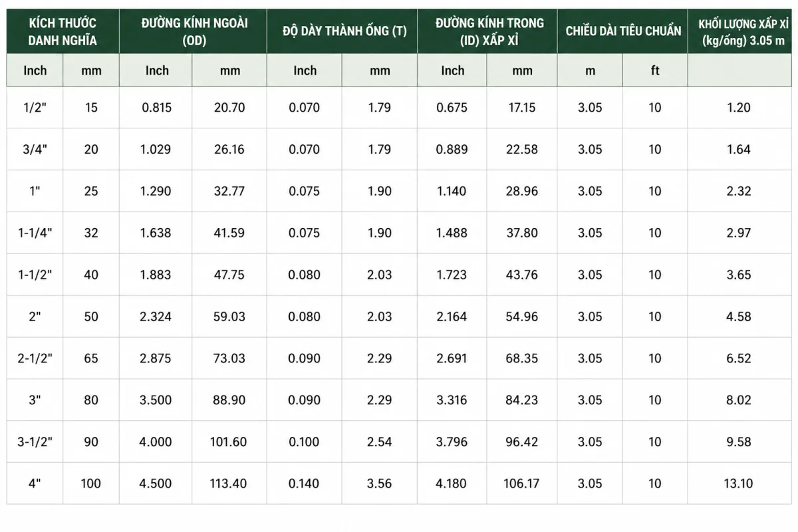Image resolution: width=798 pixels, height=532 pixels.
Task: Select the 0.140 wall thickness cell
Action: coord(305,483)
